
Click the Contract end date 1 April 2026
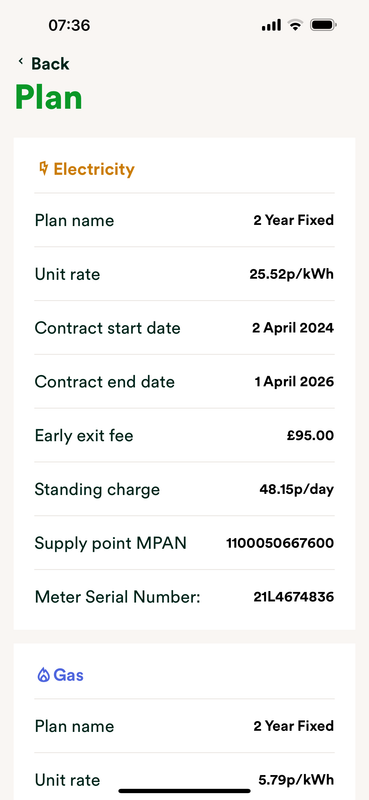(294, 382)
